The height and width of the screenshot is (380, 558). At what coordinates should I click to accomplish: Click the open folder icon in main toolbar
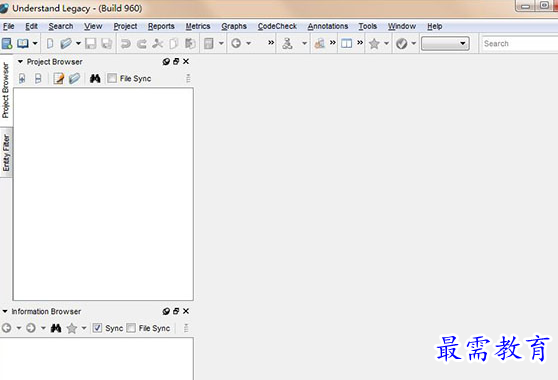66,43
